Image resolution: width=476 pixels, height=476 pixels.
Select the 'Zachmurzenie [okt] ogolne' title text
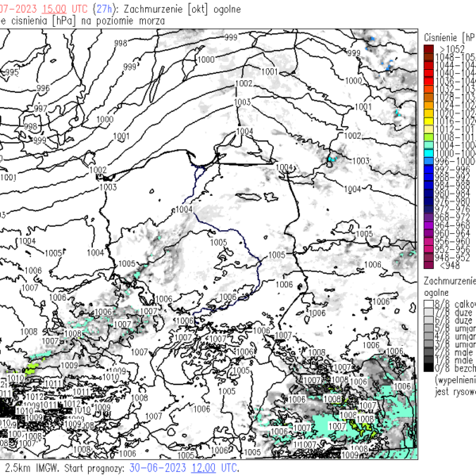(182, 9)
